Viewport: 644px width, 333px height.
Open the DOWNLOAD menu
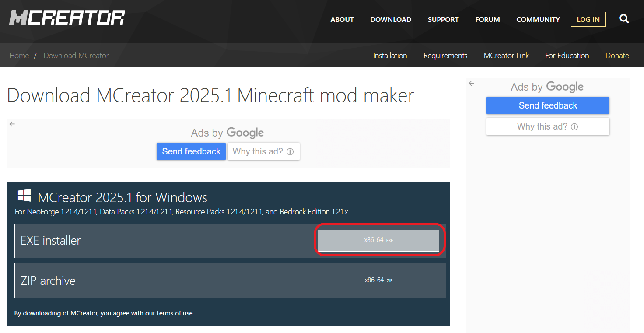tap(390, 19)
